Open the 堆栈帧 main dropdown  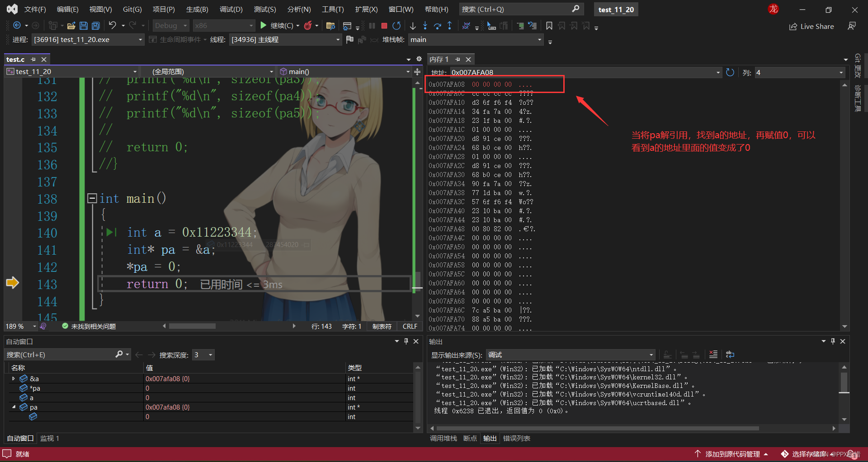tap(476, 40)
